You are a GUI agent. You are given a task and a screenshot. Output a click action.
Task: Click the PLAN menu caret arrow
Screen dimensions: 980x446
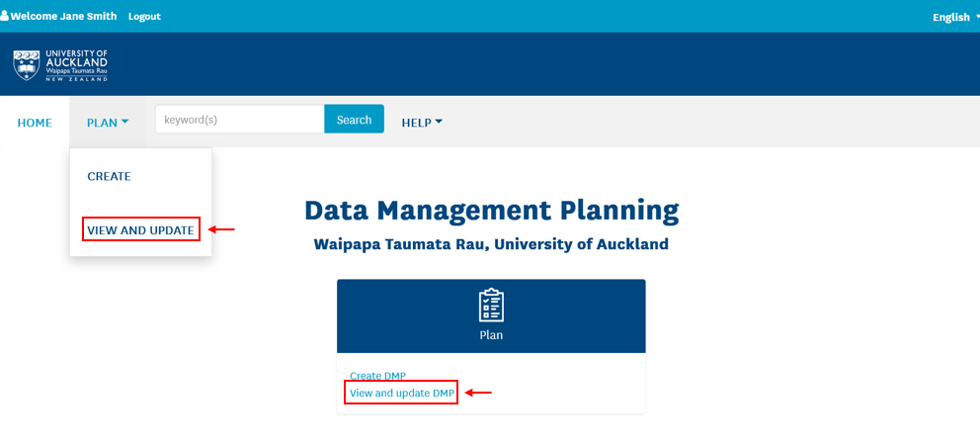[x=125, y=122]
